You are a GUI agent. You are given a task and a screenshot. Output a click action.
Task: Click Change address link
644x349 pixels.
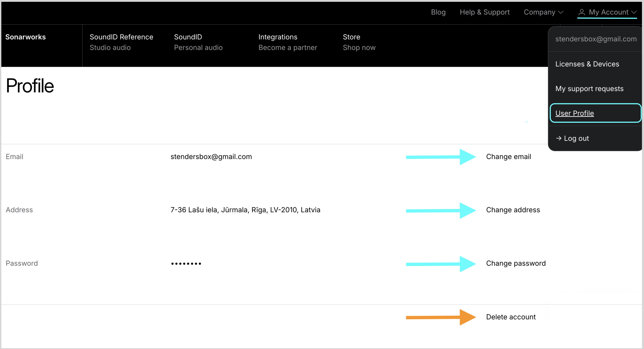[513, 210]
